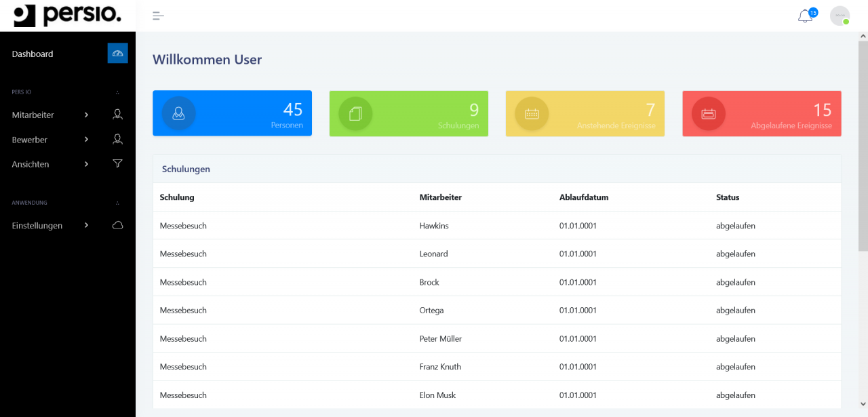Image resolution: width=868 pixels, height=417 pixels.
Task: Click the Einstellungen cloud icon
Action: tap(117, 225)
